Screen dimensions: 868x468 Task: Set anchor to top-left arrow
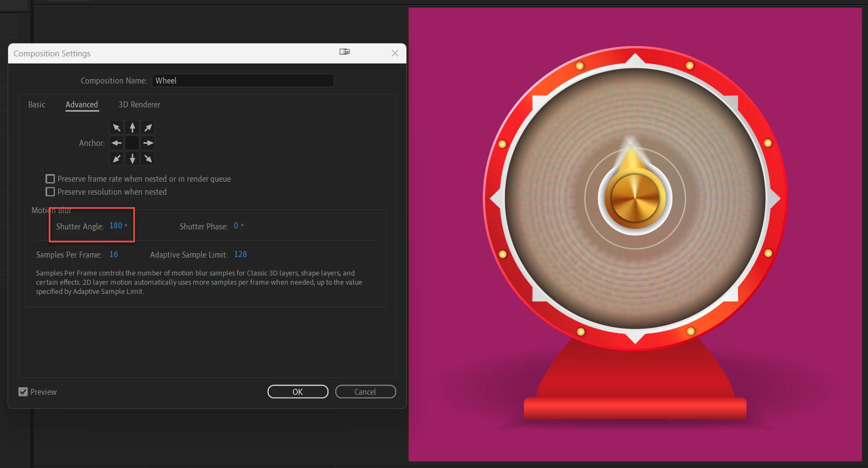(x=116, y=127)
